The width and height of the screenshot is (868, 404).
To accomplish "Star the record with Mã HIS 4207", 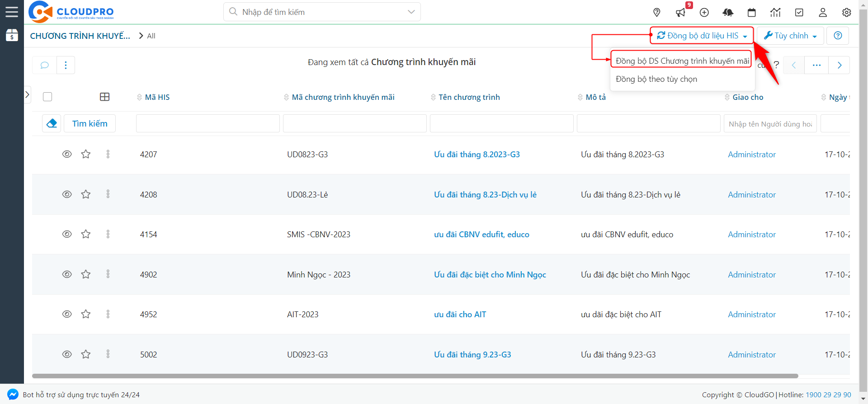I will click(86, 154).
